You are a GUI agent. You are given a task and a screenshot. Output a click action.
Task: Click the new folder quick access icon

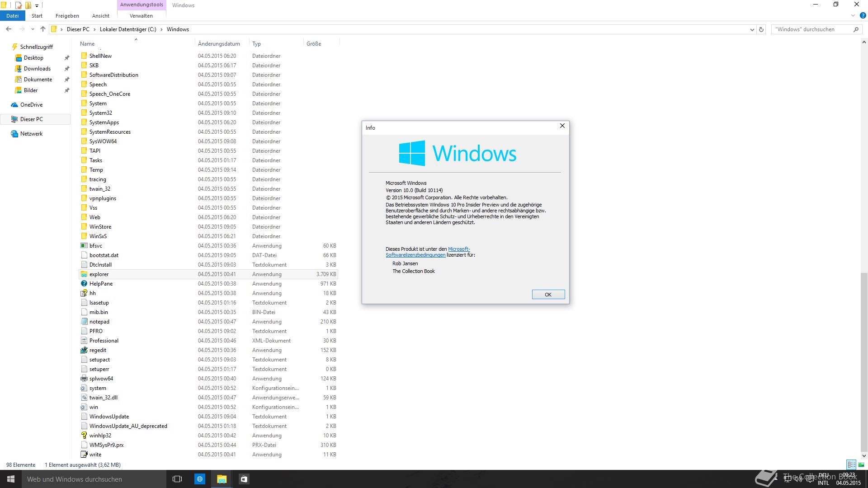click(x=28, y=5)
